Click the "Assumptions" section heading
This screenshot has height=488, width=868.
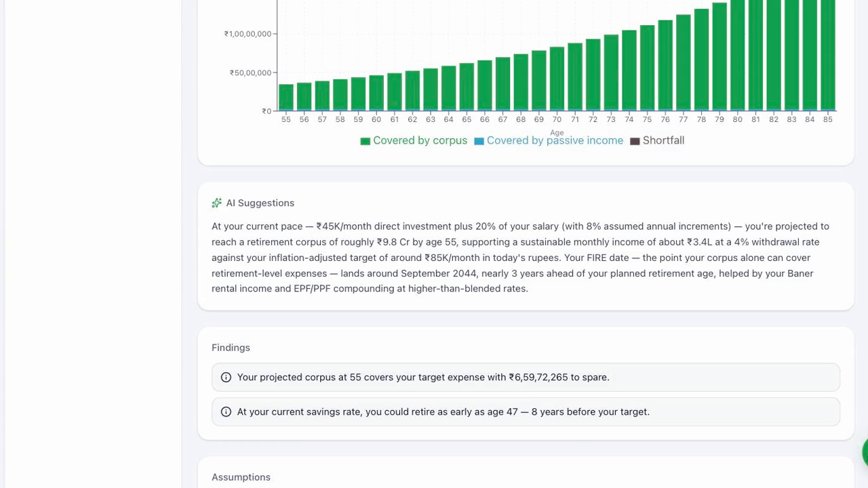click(x=241, y=477)
